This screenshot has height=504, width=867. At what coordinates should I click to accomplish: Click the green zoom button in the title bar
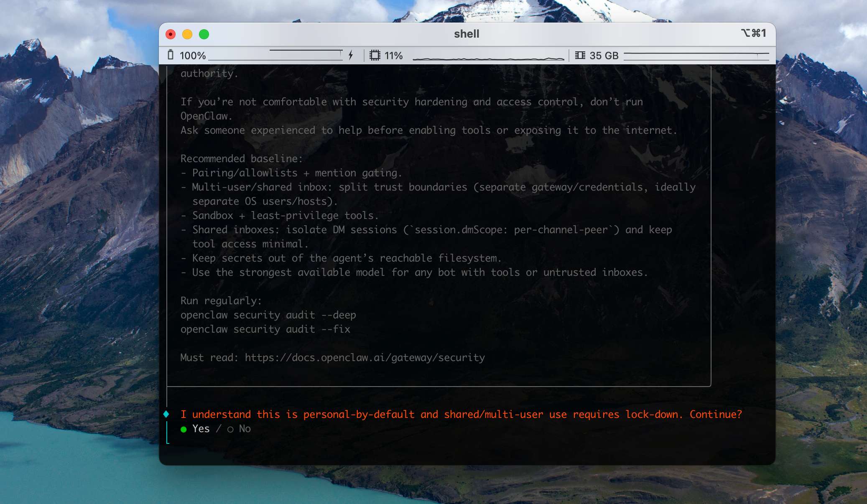(204, 34)
